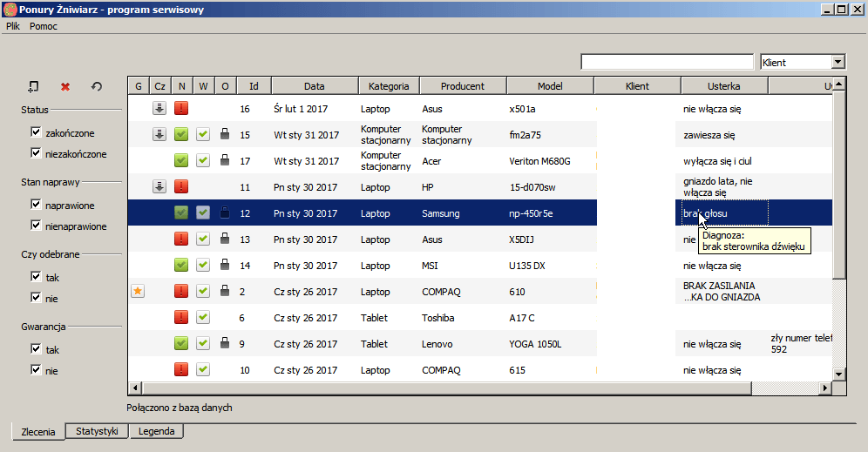Uncheck the zakończone status checkbox
The width and height of the screenshot is (868, 452).
point(36,132)
